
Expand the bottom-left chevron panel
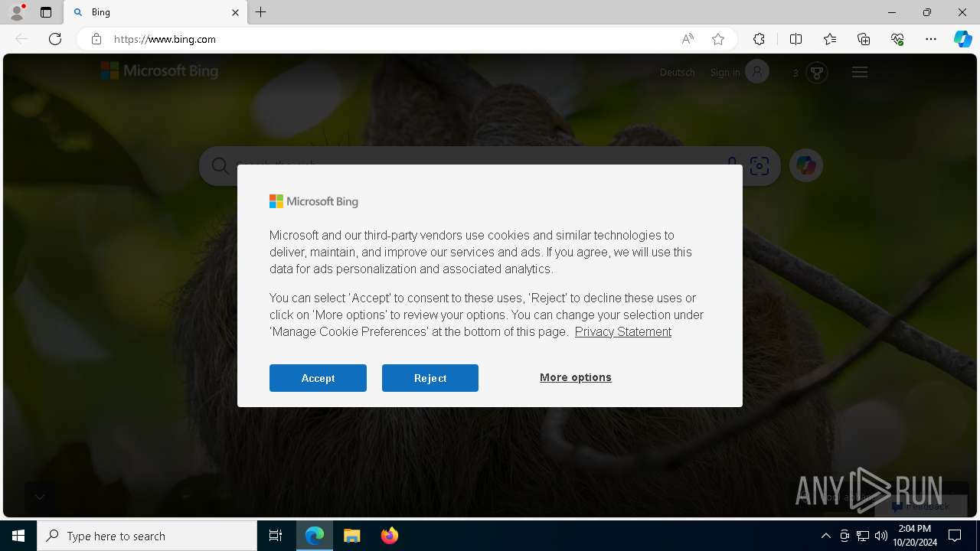[x=40, y=497]
